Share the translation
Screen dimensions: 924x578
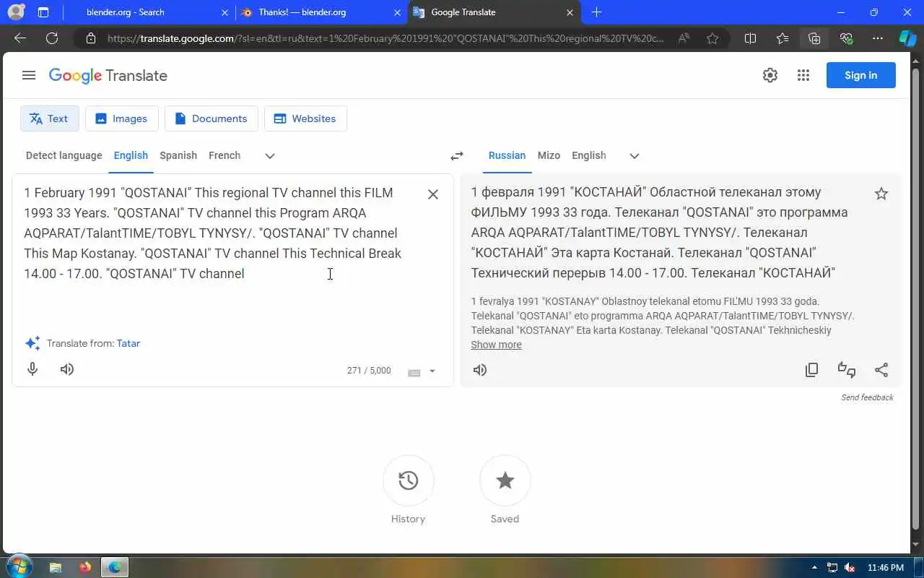coord(881,370)
